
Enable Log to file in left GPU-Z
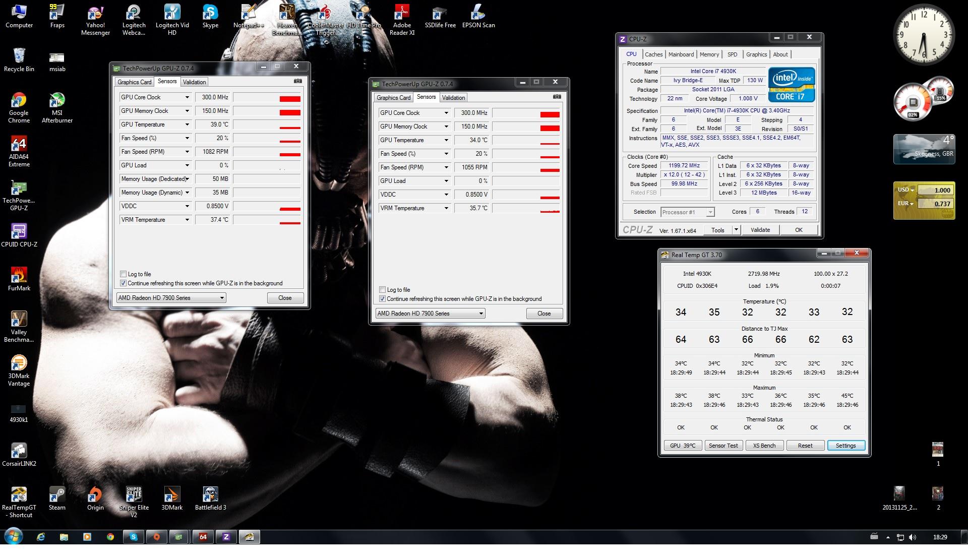click(123, 274)
